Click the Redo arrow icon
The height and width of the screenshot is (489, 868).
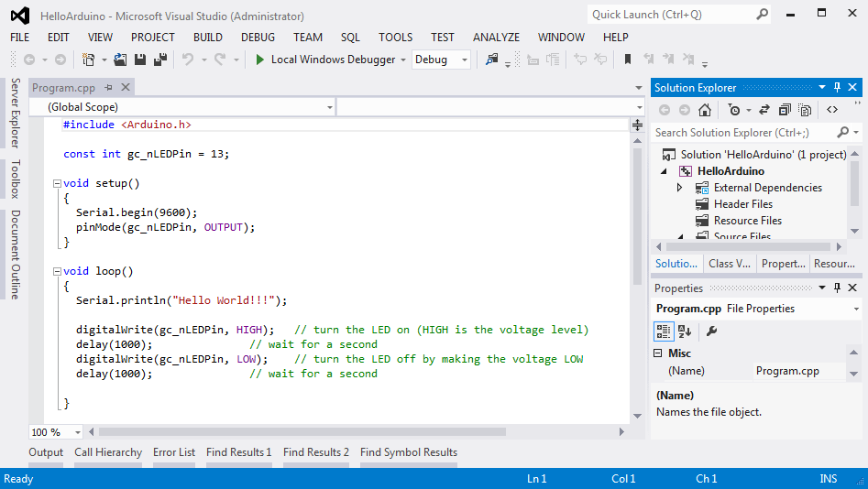(x=220, y=60)
